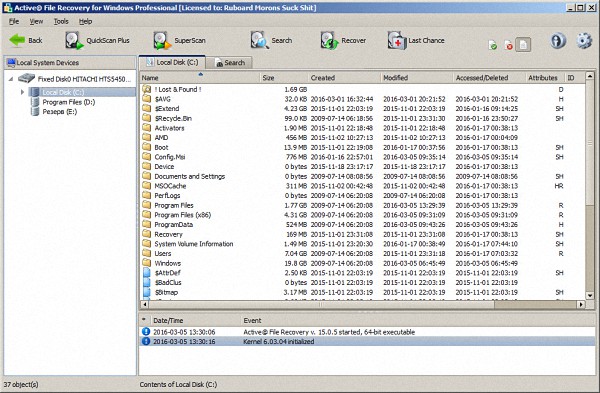The height and width of the screenshot is (393, 600).
Task: Select the Boot folder icon
Action: tap(147, 147)
